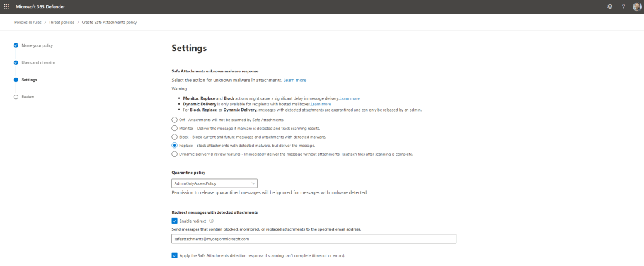Click the Review step circle
Viewport: 644px width, 266px height.
click(16, 97)
